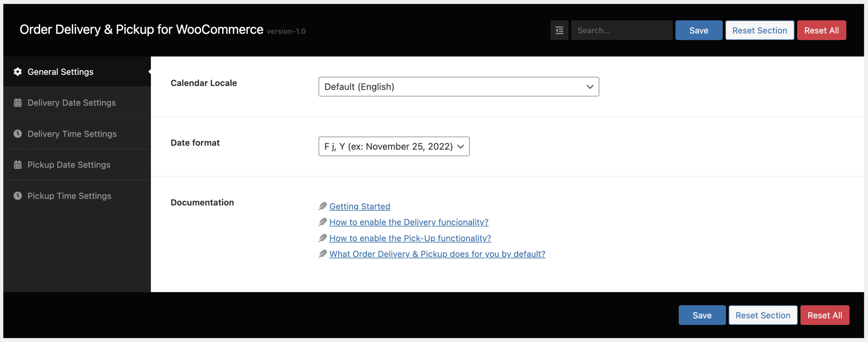Click the feather icon beside Pick-Up functionality link
Screen dimensions: 868x342
click(x=323, y=238)
